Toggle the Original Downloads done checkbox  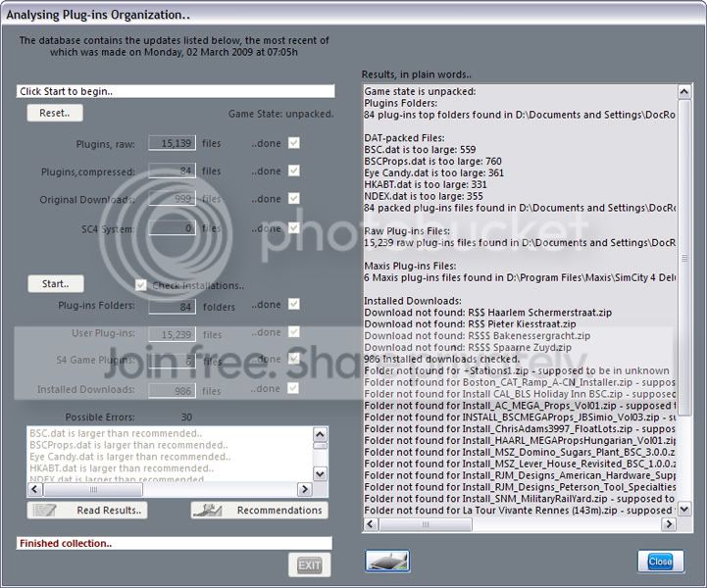pyautogui.click(x=294, y=198)
